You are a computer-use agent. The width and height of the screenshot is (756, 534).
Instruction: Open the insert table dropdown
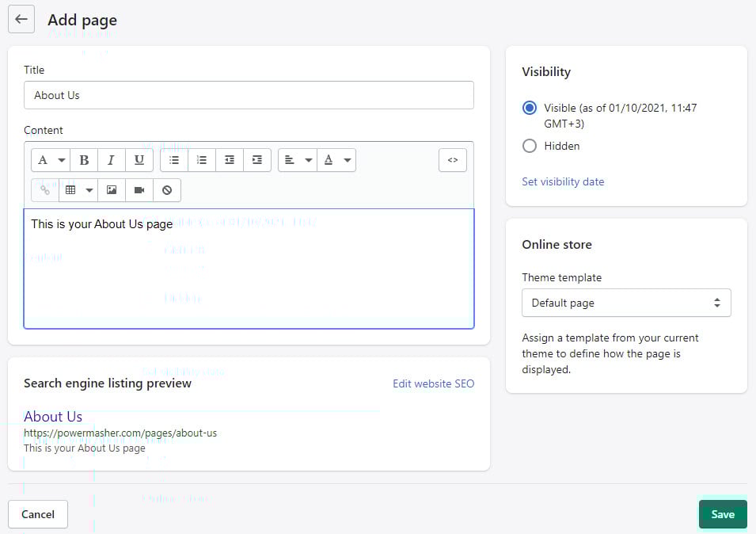[78, 190]
